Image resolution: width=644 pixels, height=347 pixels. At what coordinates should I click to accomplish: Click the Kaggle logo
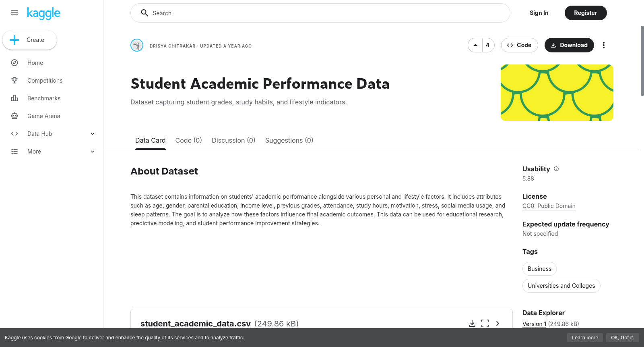point(43,13)
